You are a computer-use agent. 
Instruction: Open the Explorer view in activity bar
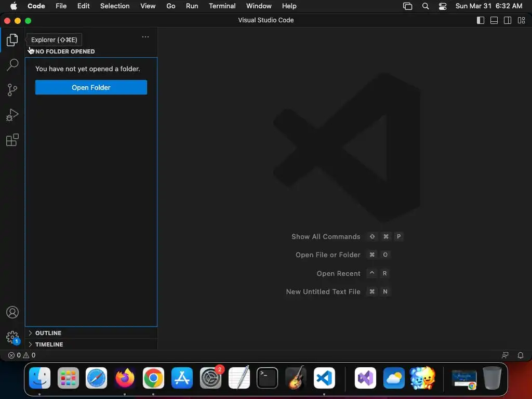(12, 40)
